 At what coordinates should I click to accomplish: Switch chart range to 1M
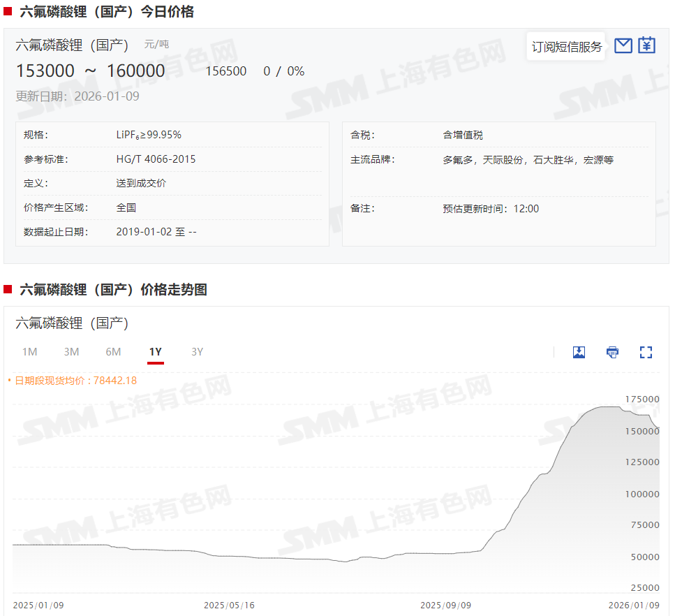[29, 352]
